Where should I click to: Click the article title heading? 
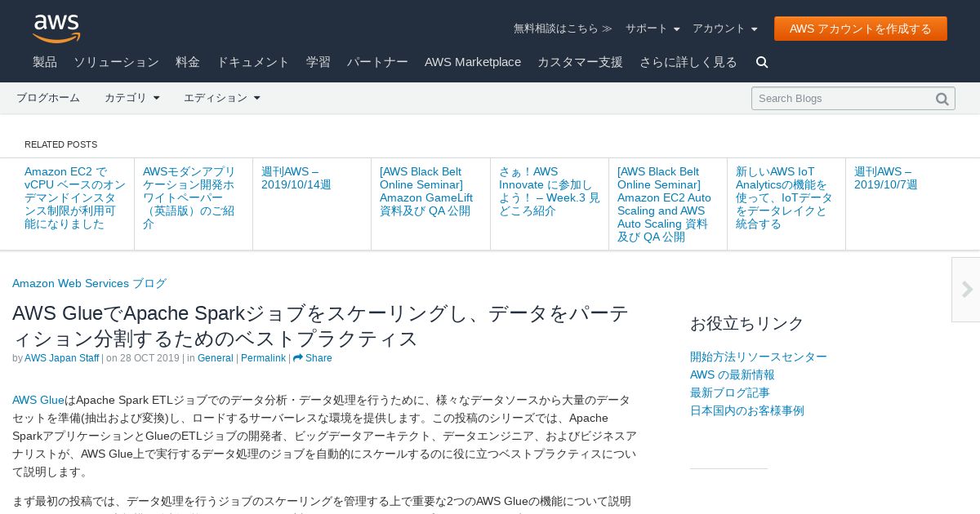[x=321, y=326]
